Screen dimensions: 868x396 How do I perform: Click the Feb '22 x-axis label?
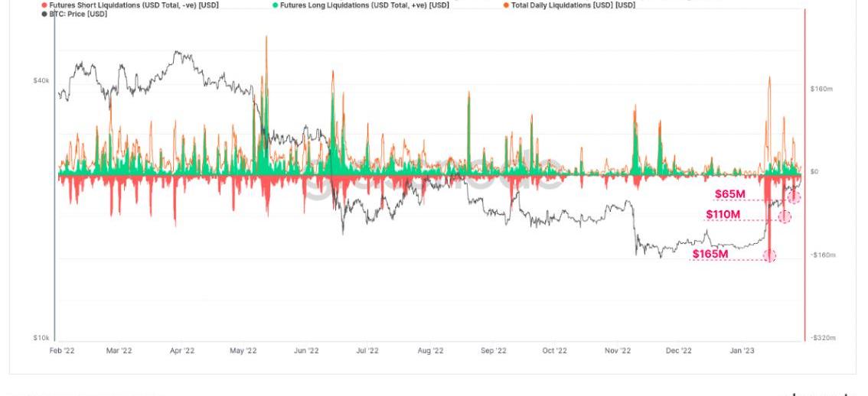(x=62, y=350)
